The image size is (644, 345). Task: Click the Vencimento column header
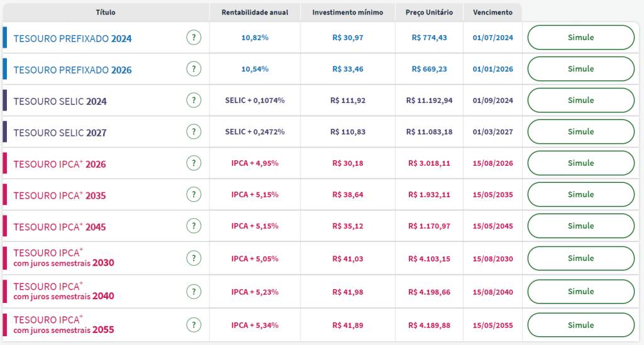(x=492, y=13)
